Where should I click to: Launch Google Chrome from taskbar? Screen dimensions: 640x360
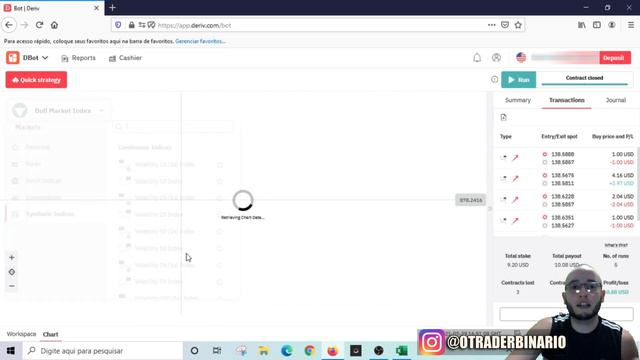click(x=310, y=351)
